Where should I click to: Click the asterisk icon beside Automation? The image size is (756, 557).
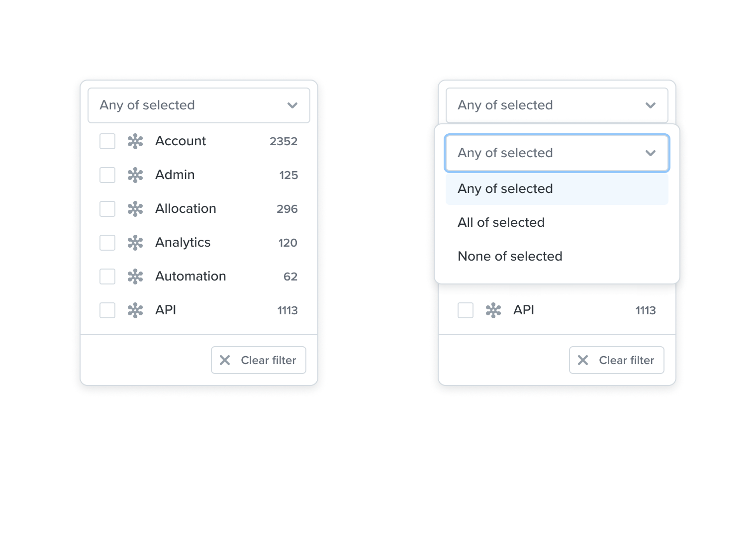(x=135, y=277)
